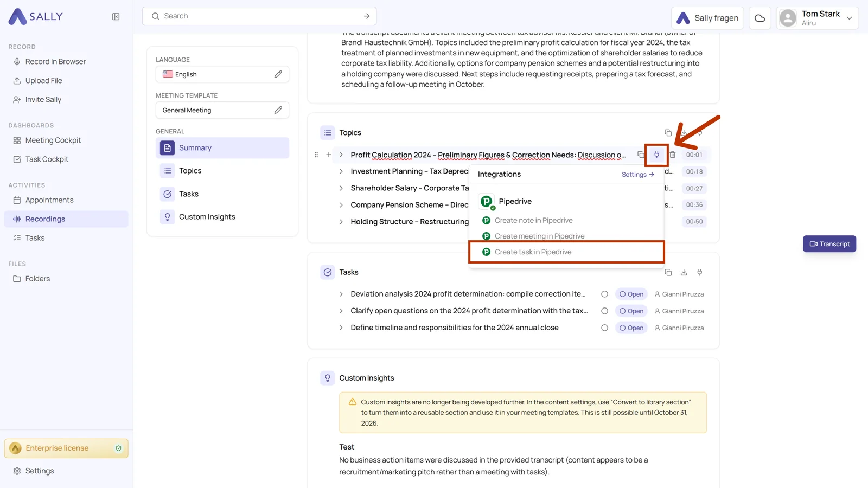
Task: Open the cloud status icon
Action: (760, 18)
